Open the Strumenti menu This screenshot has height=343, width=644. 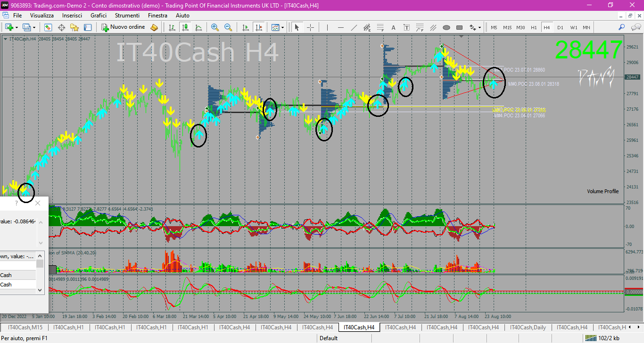tap(127, 16)
